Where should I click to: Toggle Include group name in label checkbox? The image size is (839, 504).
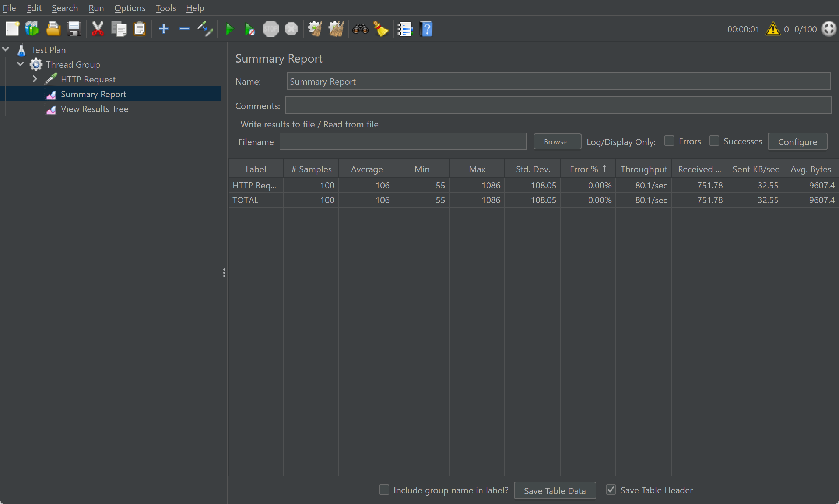coord(384,490)
